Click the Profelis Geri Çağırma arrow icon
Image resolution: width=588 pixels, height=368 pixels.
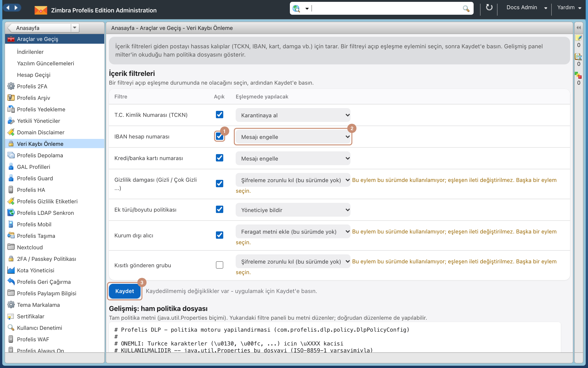tap(11, 282)
